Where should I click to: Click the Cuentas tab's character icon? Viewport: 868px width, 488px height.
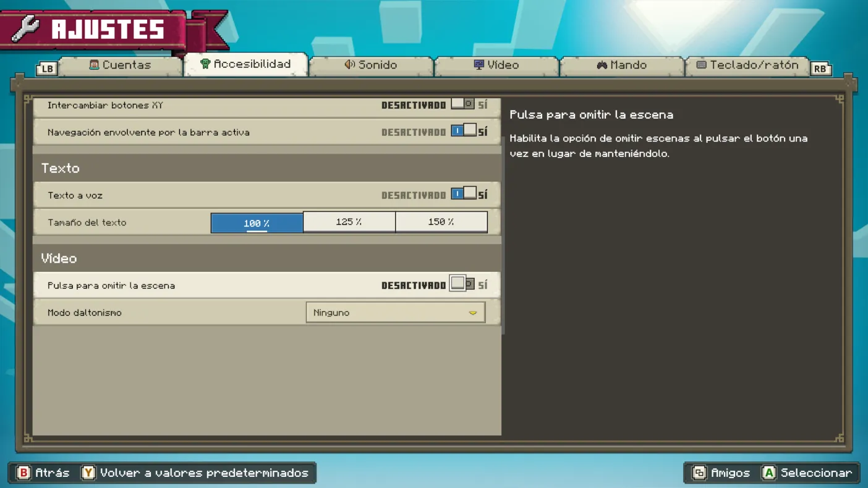click(x=94, y=64)
